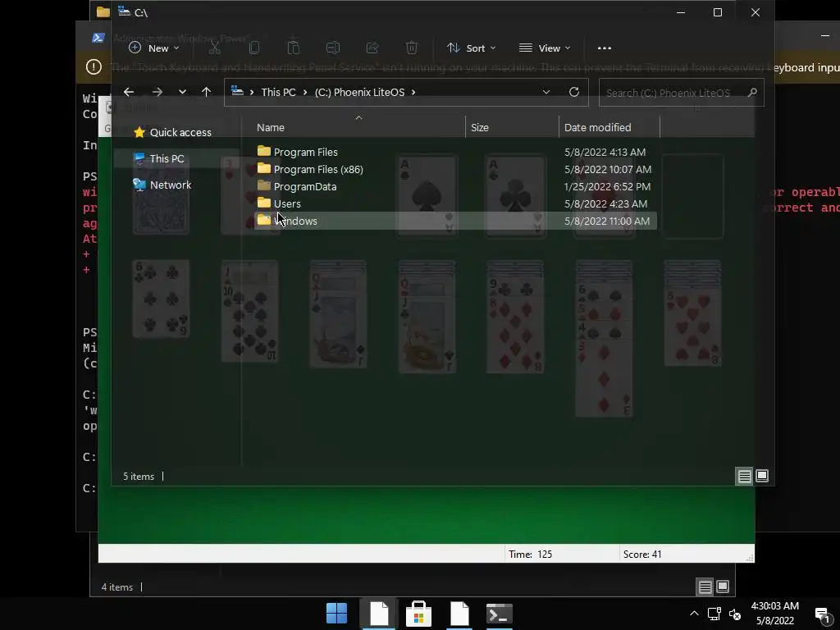Show hidden system tray icons chevron
Viewport: 840px width, 630px height.
click(x=694, y=614)
